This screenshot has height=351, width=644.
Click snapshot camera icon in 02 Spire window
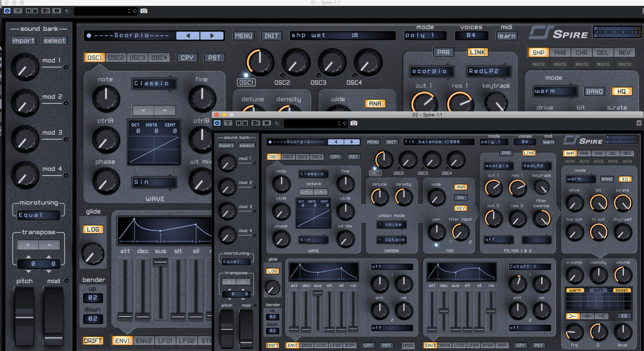pos(354,123)
